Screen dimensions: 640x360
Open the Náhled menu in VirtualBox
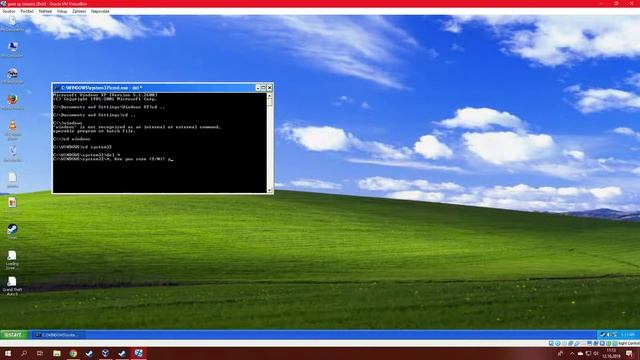45,11
